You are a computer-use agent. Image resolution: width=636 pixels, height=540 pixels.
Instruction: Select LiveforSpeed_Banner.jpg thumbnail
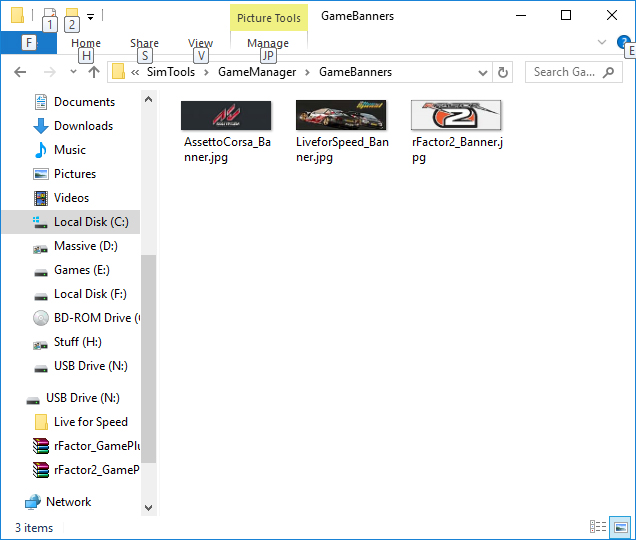pos(341,115)
